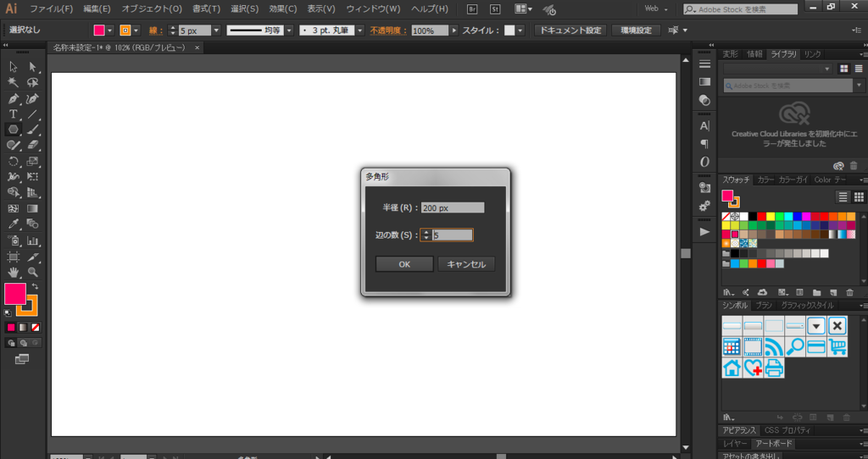Screen dimensions: 868x459
Task: Set fill to None mode button
Action: [x=35, y=328]
